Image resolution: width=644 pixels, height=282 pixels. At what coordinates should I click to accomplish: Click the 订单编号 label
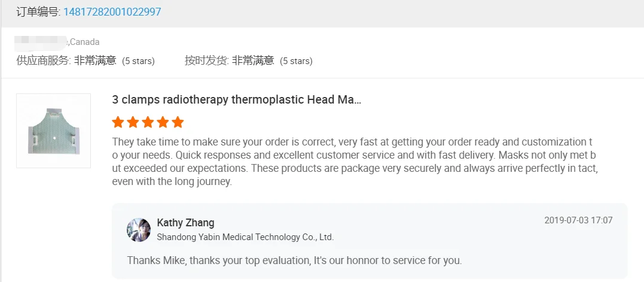[x=38, y=12]
